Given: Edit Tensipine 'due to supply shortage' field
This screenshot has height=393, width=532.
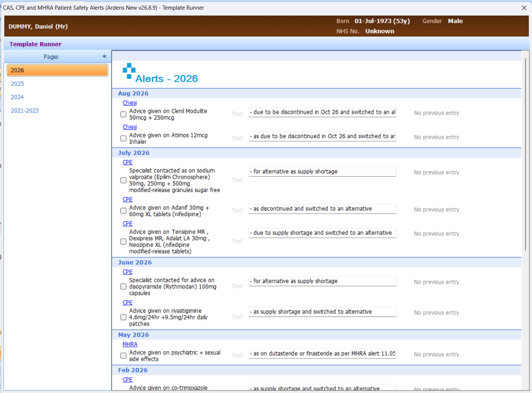Looking at the screenshot, I should pyautogui.click(x=322, y=233).
